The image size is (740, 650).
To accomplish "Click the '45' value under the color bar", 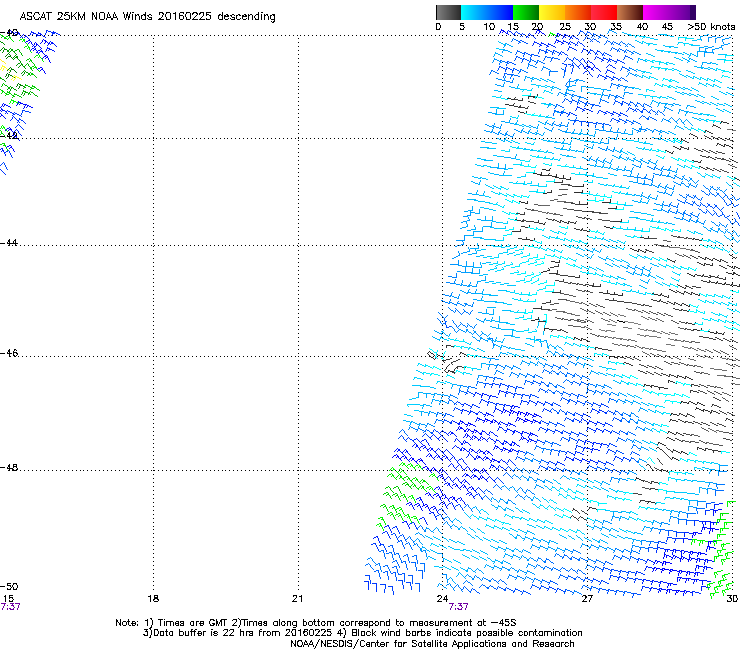I will click(667, 27).
